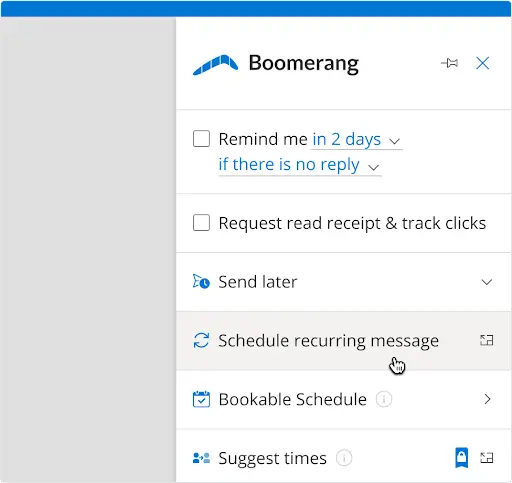Select the Send later row label
The image size is (512, 483).
coord(258,282)
